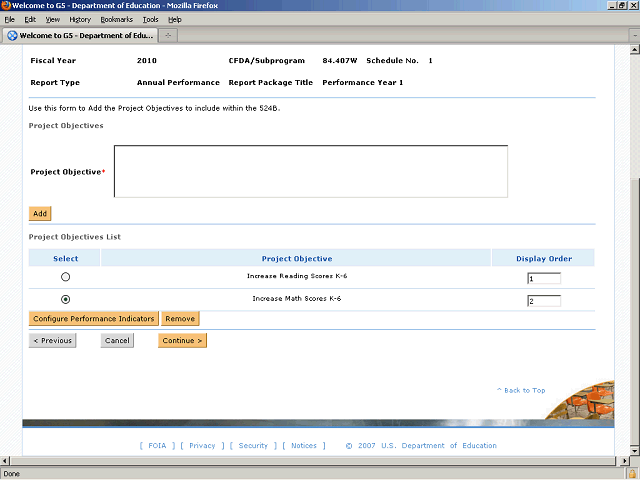Click the tab list dropdown arrow

click(x=635, y=36)
